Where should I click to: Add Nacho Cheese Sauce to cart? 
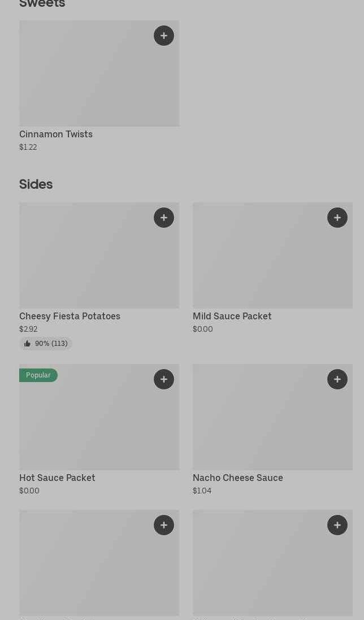337,379
